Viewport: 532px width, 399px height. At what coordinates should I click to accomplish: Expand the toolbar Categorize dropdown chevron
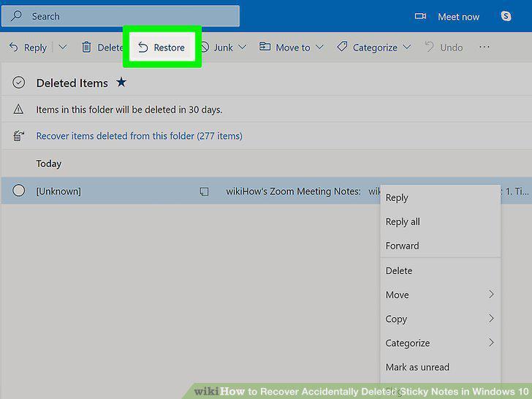407,47
